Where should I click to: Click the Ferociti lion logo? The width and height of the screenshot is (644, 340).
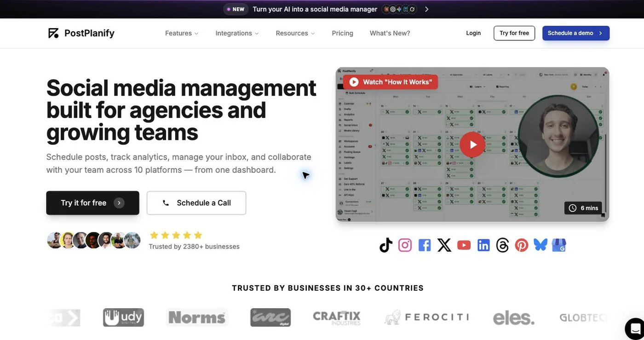[x=426, y=317]
